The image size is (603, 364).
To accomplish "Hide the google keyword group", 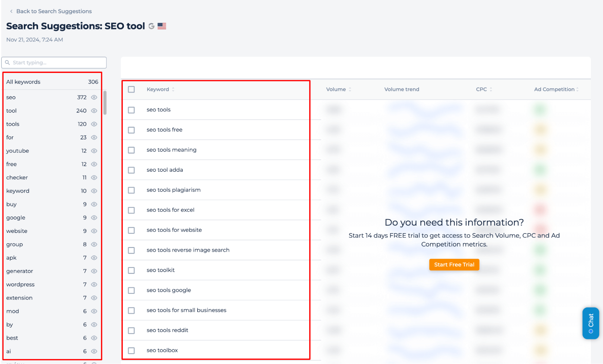I will pyautogui.click(x=94, y=218).
